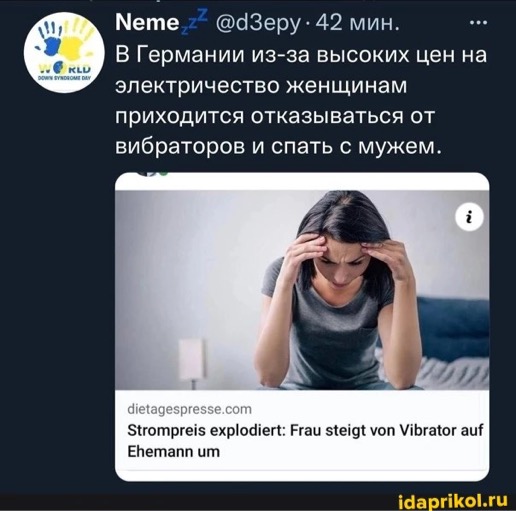Screen dimensions: 516x511
Task: Click the idaprikol.ru watermark
Action: [x=453, y=500]
